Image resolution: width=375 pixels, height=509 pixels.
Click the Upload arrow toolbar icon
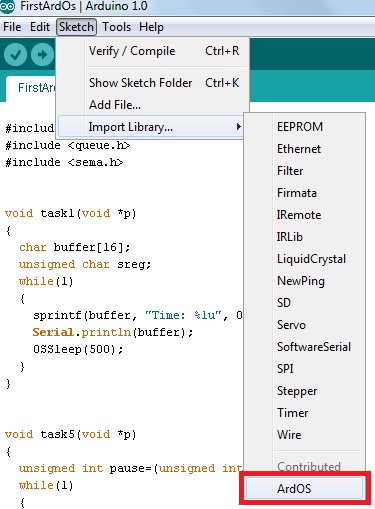(x=42, y=54)
